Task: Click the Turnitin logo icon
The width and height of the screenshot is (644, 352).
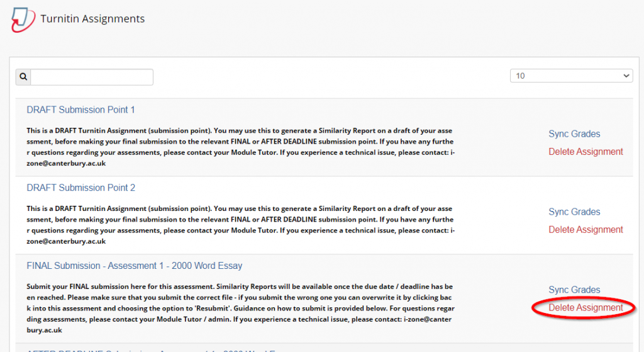Action: tap(23, 20)
